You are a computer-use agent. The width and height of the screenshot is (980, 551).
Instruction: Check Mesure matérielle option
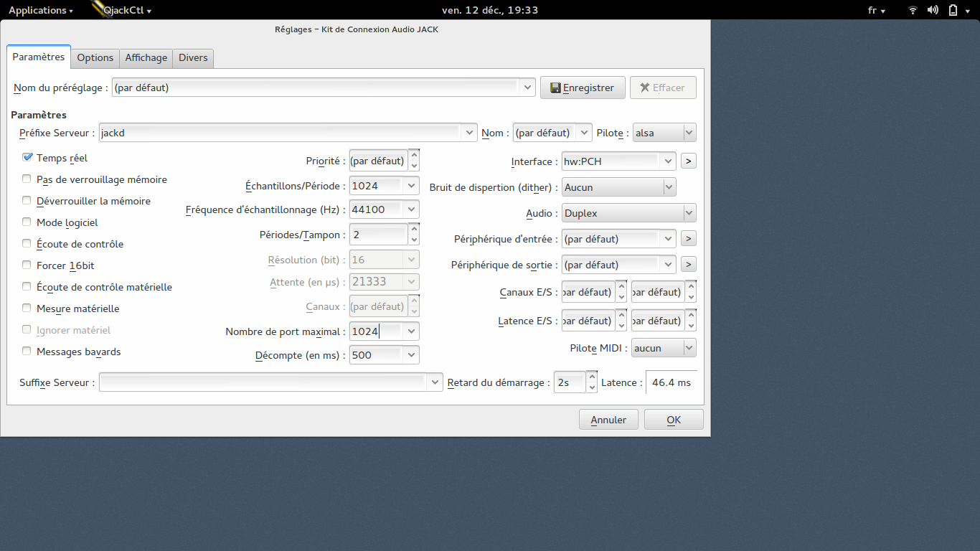coord(27,309)
